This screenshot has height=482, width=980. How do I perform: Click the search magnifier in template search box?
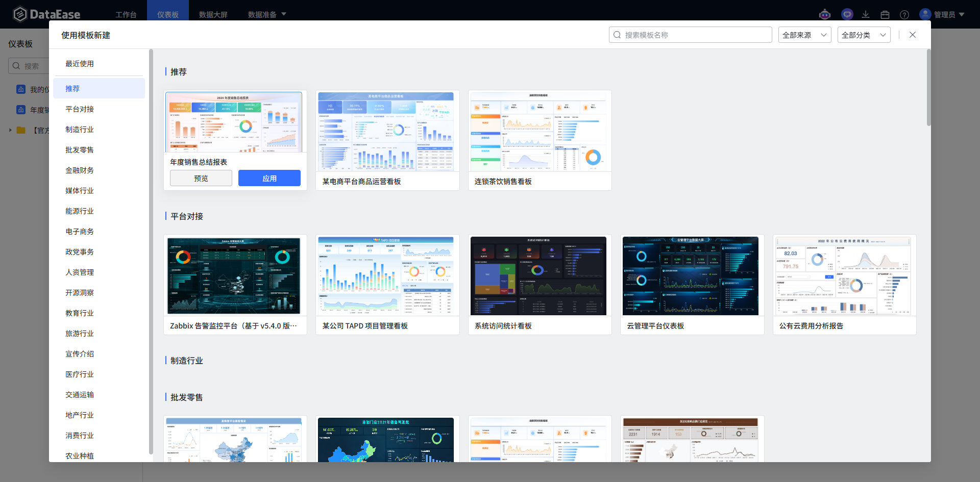tap(617, 35)
